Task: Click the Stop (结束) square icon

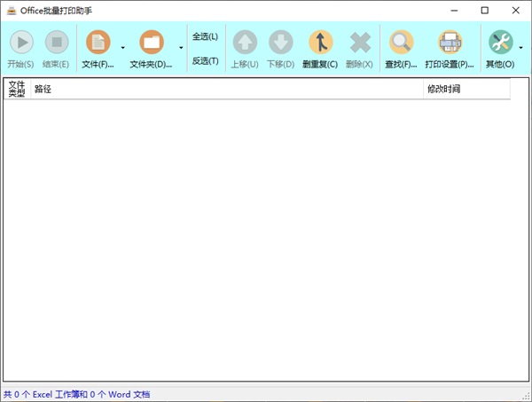Action: click(x=57, y=43)
